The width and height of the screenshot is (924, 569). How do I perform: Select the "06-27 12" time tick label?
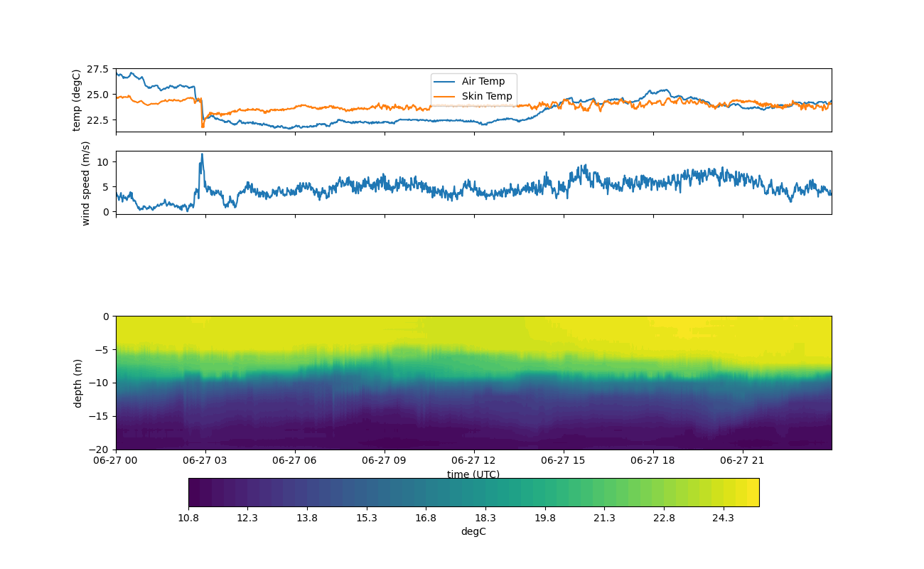(x=473, y=461)
